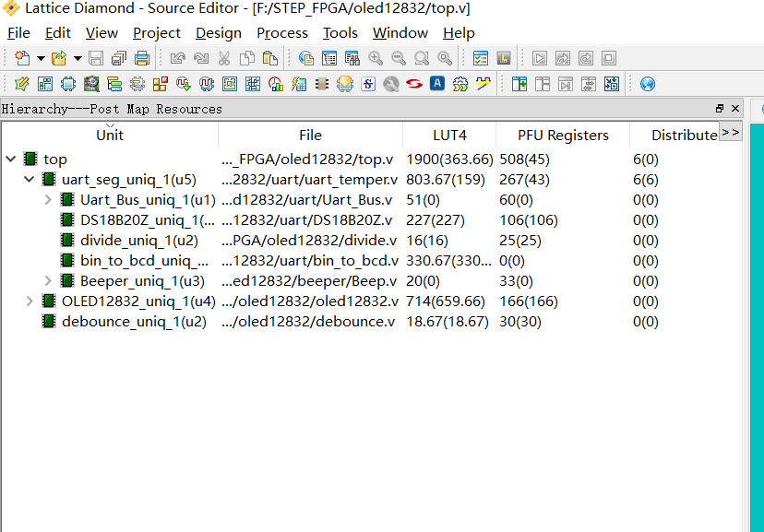Open the Tools menu

coord(340,33)
